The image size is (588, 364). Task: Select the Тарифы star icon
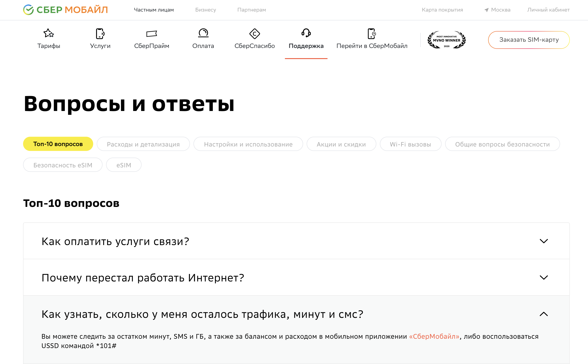pos(49,34)
